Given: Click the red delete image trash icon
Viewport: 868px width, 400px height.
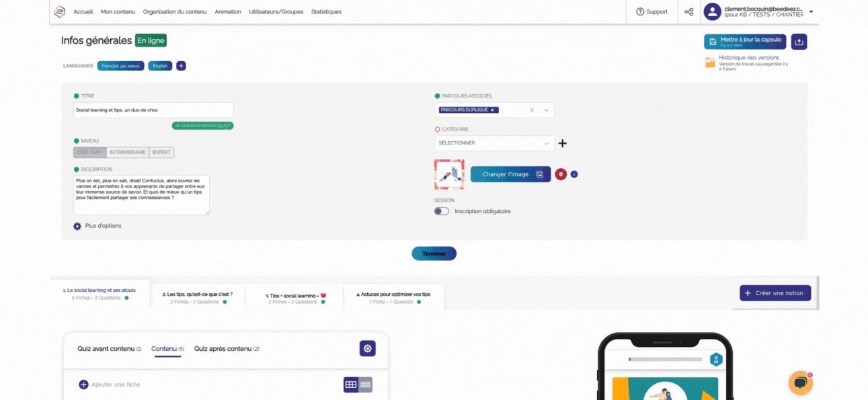Looking at the screenshot, I should coord(561,175).
